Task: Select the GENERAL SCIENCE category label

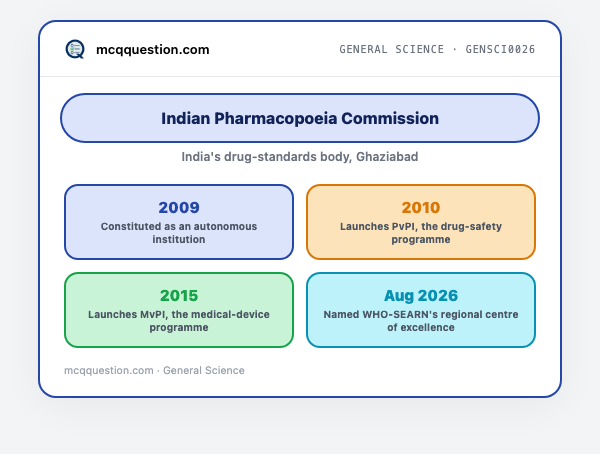Action: coord(391,49)
